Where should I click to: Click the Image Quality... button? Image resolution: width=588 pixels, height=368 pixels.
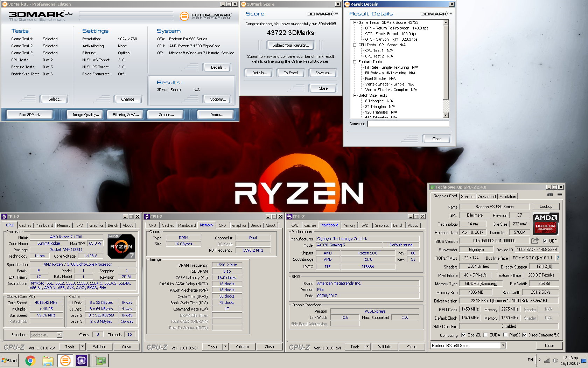click(x=85, y=115)
